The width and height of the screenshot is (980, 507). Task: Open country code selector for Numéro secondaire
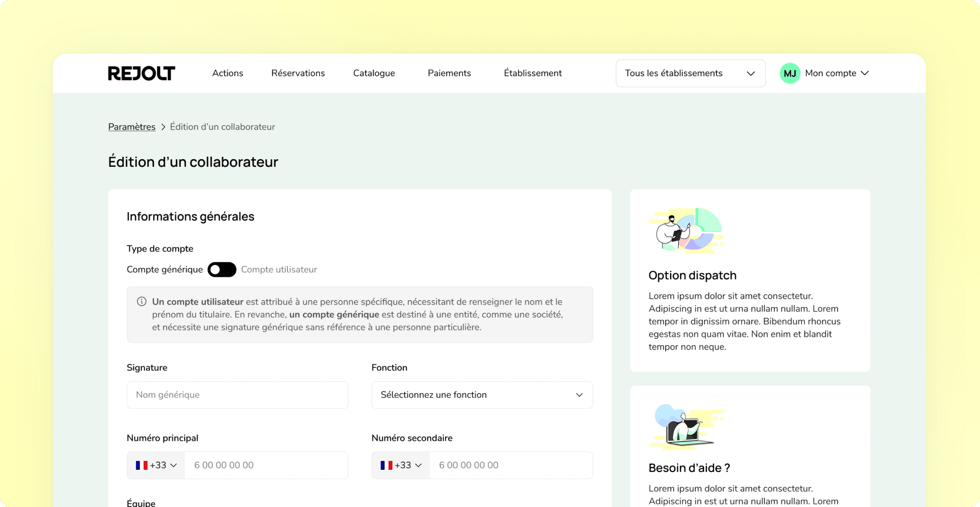click(401, 465)
